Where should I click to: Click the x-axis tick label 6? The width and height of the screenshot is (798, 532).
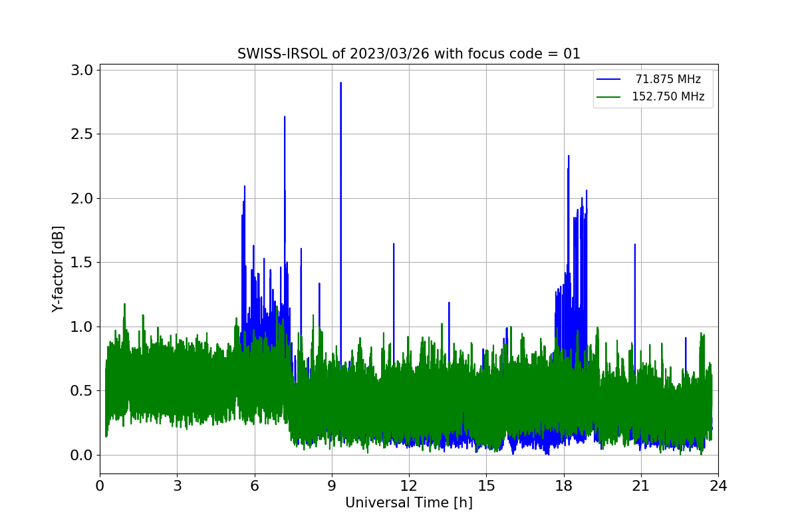coord(254,485)
